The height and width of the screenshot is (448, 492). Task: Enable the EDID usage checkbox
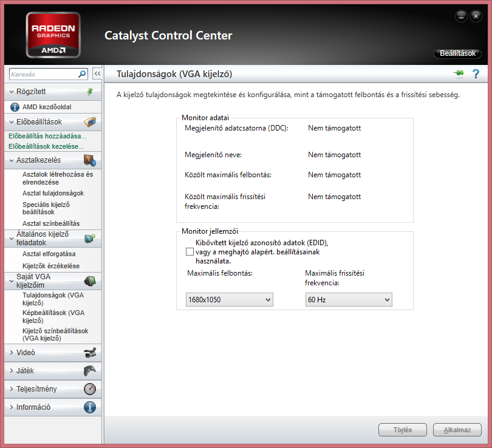point(190,252)
